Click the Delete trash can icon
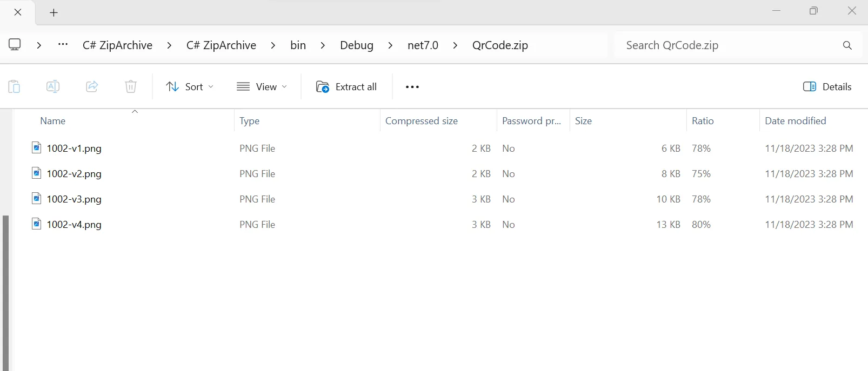868x371 pixels. point(131,86)
